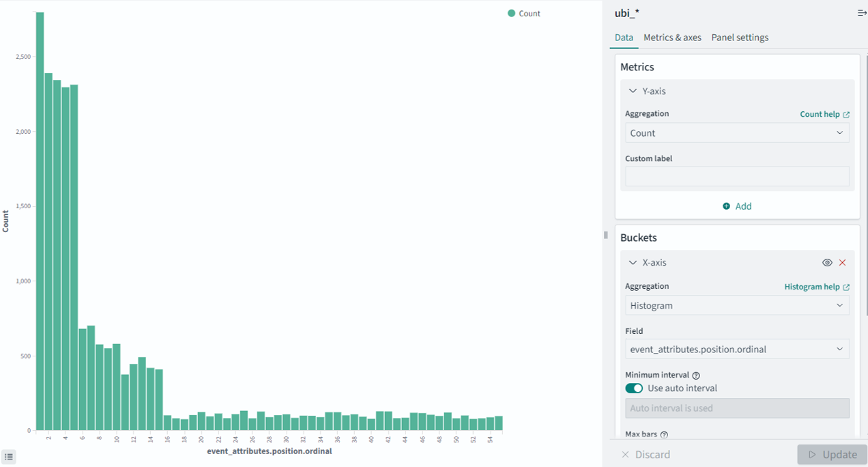The image size is (868, 467).
Task: Collapse the editor sidebar using top-right icon
Action: point(861,14)
